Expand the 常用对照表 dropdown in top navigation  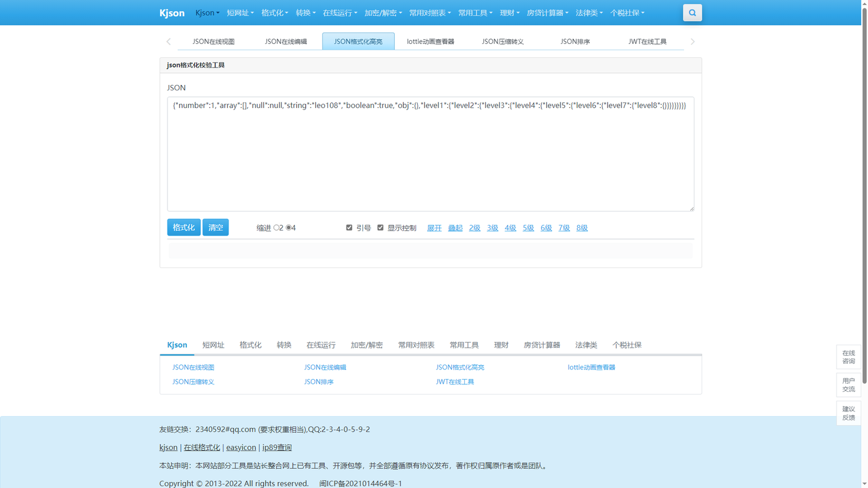(430, 13)
